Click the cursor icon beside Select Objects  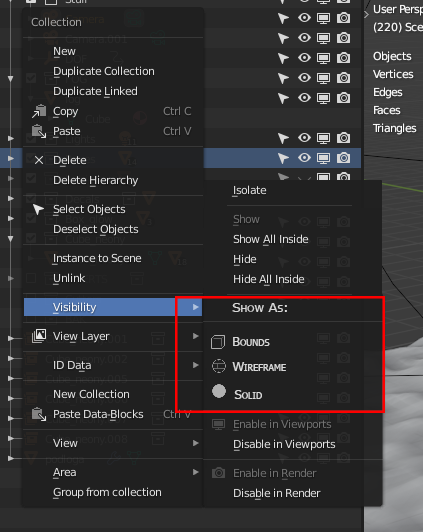38,209
